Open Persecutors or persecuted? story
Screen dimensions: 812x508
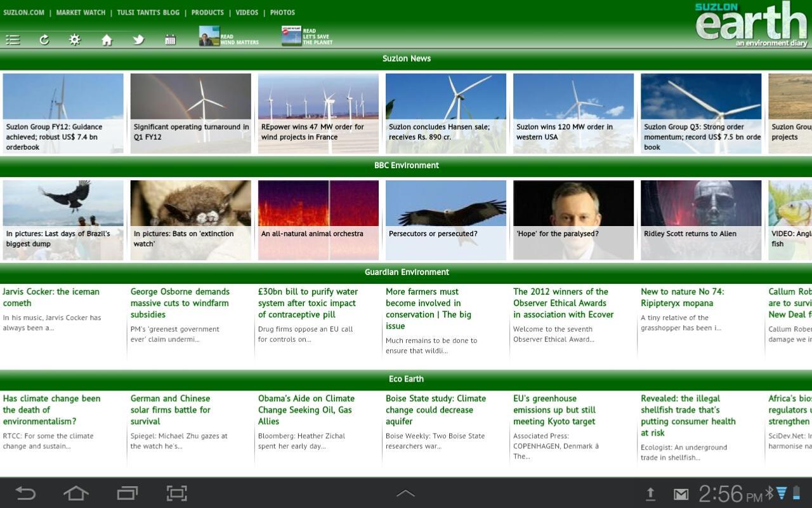[x=445, y=220]
